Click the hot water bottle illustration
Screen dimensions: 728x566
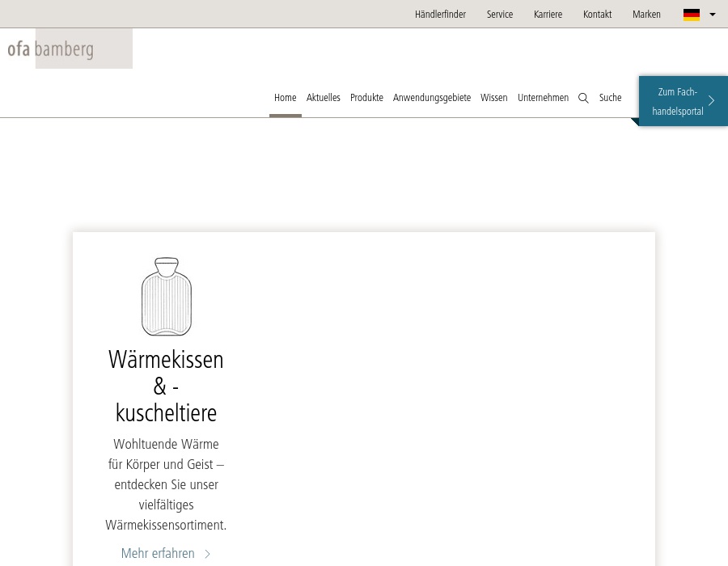166,297
